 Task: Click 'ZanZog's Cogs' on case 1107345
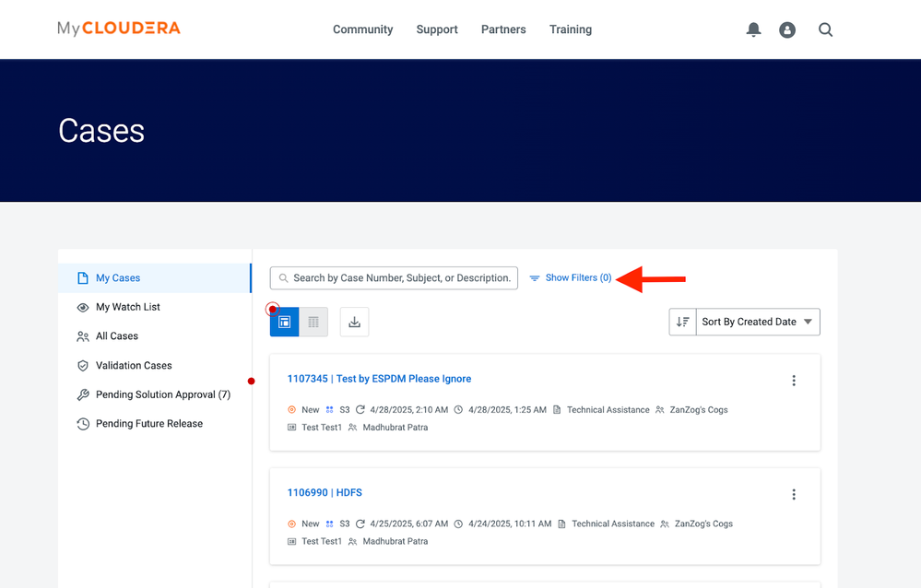point(699,410)
